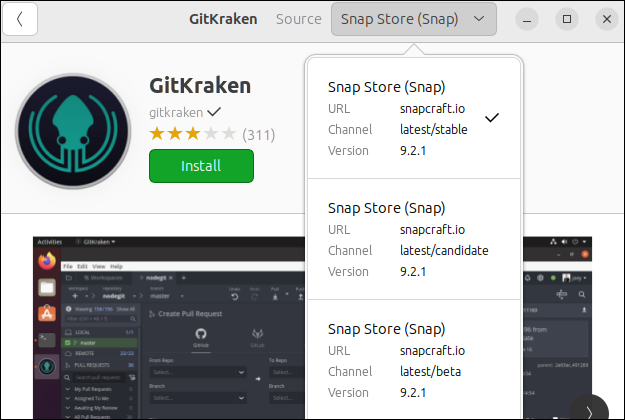Image resolution: width=625 pixels, height=420 pixels.
Task: Select the latest/candidate channel source
Action: pyautogui.click(x=414, y=239)
